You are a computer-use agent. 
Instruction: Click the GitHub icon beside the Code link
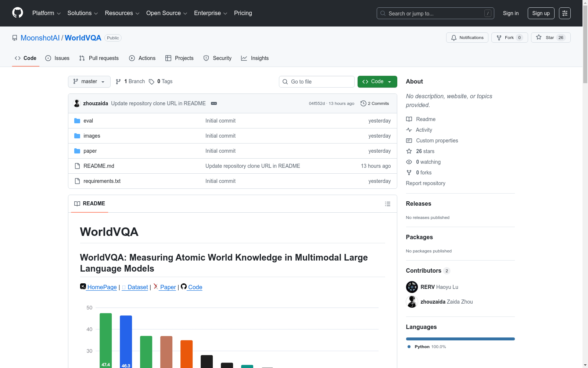(184, 286)
